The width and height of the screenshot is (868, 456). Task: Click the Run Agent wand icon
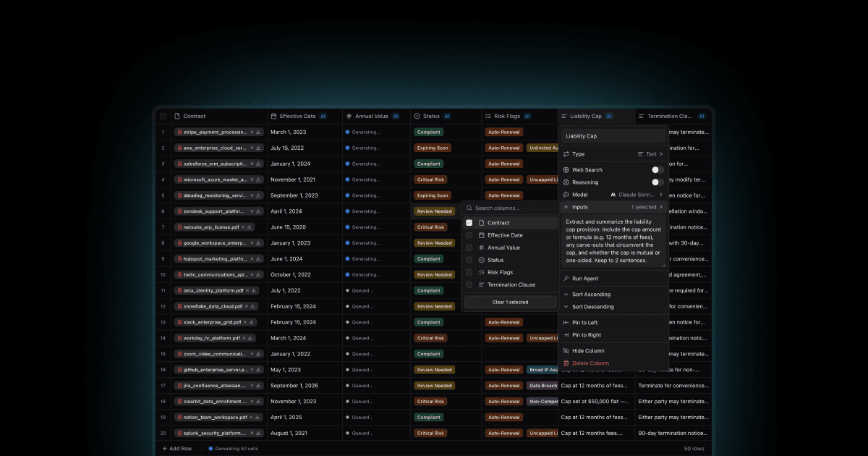(x=566, y=279)
